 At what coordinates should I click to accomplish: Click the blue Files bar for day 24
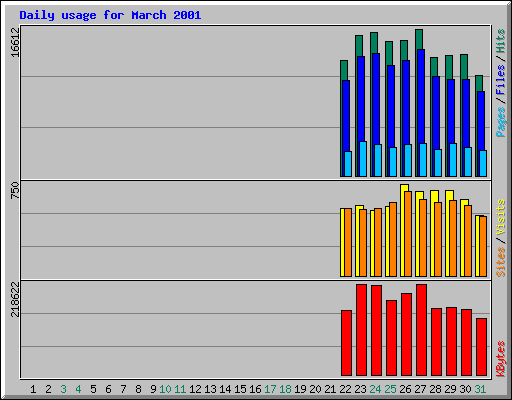coord(376,99)
